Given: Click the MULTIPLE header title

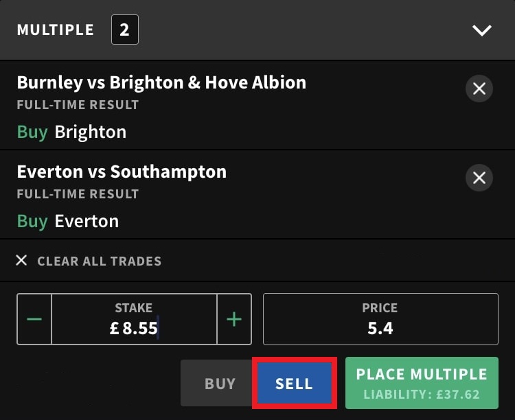Looking at the screenshot, I should [56, 30].
